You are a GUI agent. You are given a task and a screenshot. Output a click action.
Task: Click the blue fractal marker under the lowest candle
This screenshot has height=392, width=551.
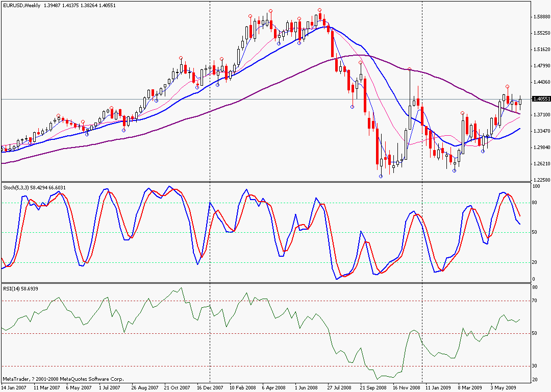pyautogui.click(x=381, y=176)
